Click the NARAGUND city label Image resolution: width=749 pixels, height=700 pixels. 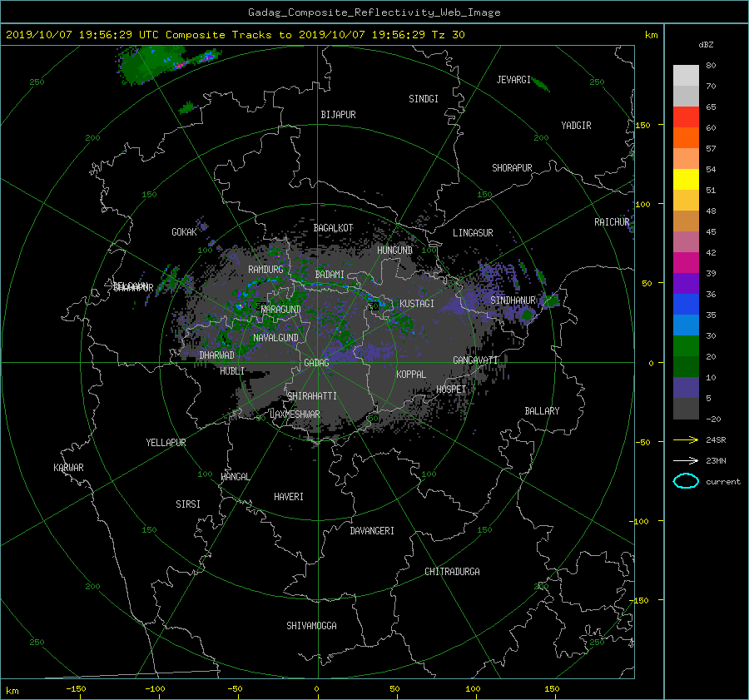[x=281, y=310]
